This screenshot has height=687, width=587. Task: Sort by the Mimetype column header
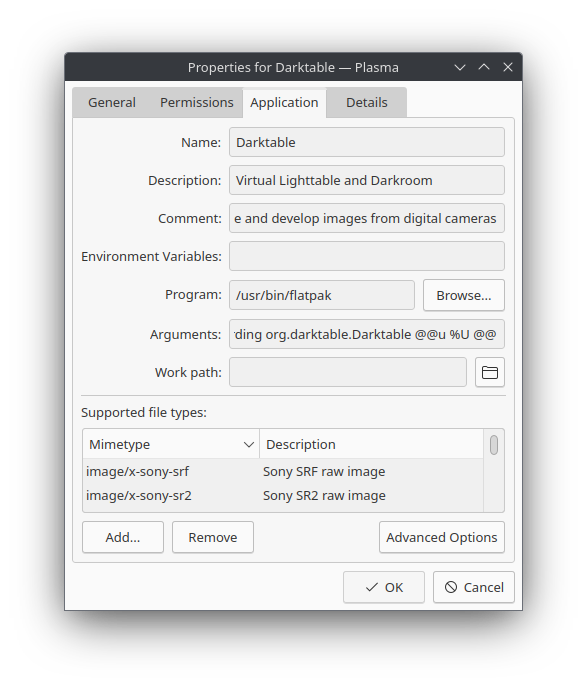coord(171,444)
